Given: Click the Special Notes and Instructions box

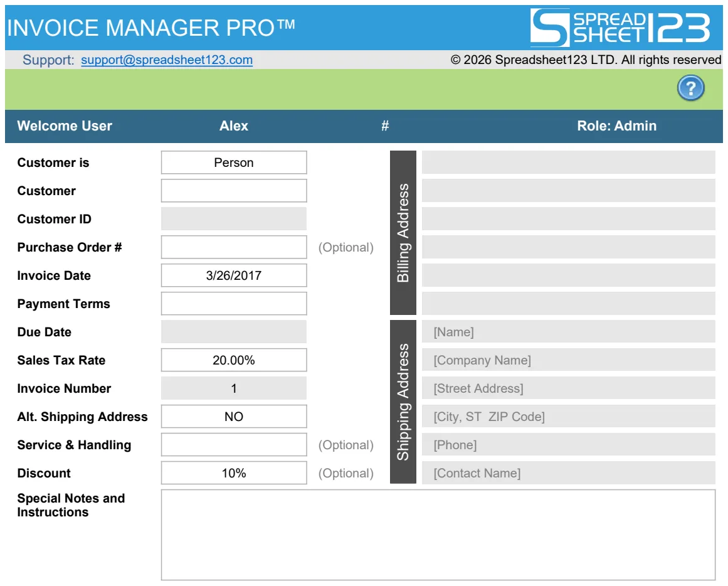Looking at the screenshot, I should point(438,535).
